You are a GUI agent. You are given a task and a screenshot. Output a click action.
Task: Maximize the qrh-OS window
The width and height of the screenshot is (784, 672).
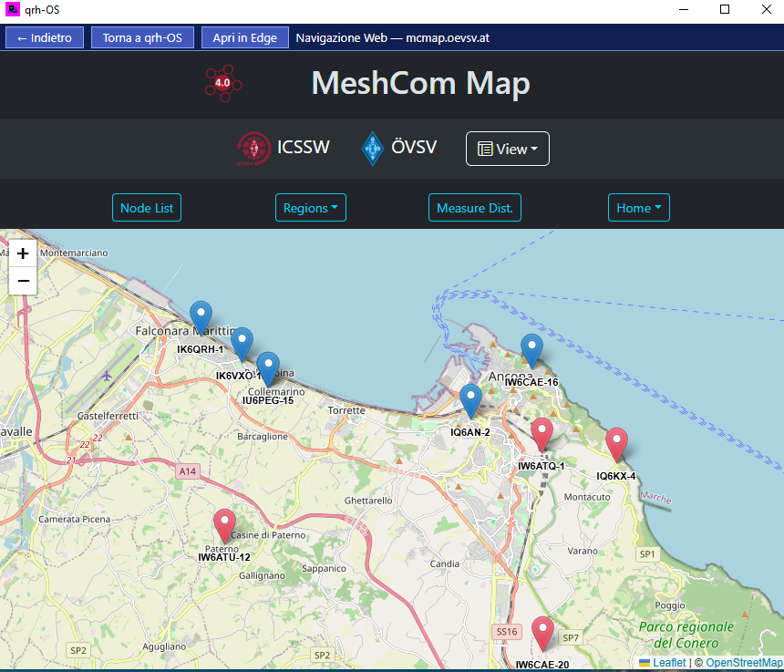click(725, 9)
